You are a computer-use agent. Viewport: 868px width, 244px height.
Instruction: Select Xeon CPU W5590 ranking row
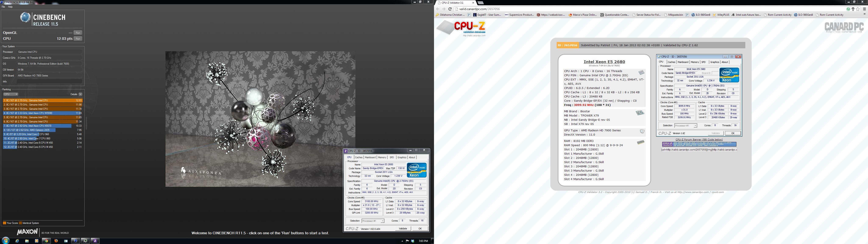pos(42,113)
